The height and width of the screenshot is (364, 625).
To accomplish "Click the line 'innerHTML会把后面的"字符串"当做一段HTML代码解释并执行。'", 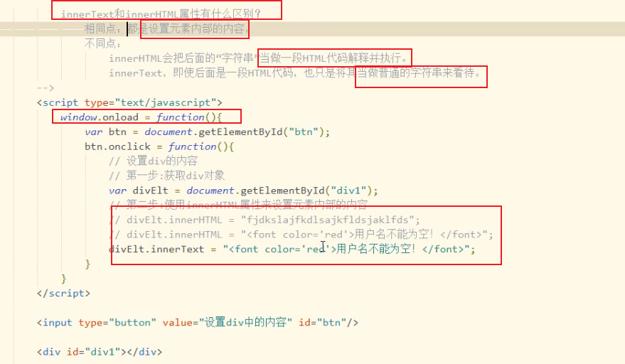I will [259, 58].
